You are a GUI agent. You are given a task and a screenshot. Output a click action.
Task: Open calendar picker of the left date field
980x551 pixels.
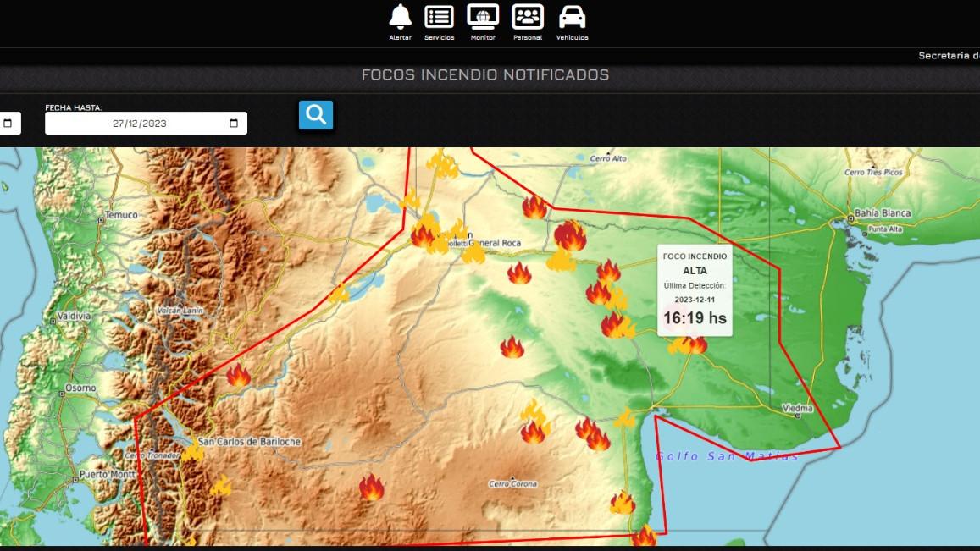tap(8, 124)
